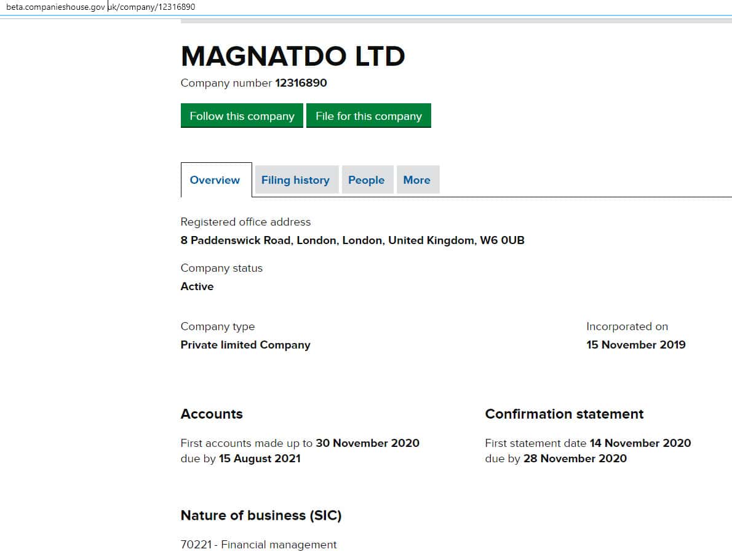The width and height of the screenshot is (732, 560).
Task: Click the accounts due date 15 August 2021
Action: click(260, 459)
